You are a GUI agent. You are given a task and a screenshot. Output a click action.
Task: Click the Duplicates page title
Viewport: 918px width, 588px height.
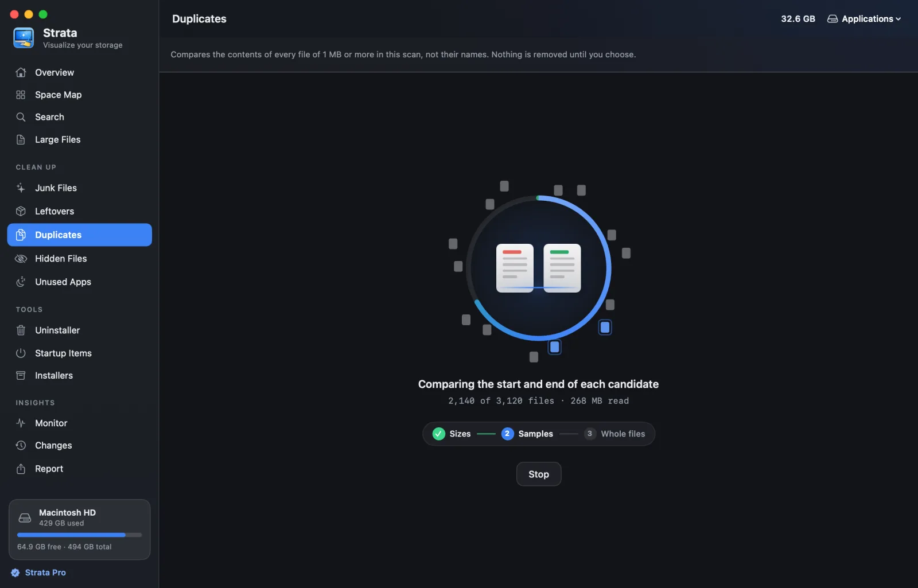pyautogui.click(x=199, y=19)
